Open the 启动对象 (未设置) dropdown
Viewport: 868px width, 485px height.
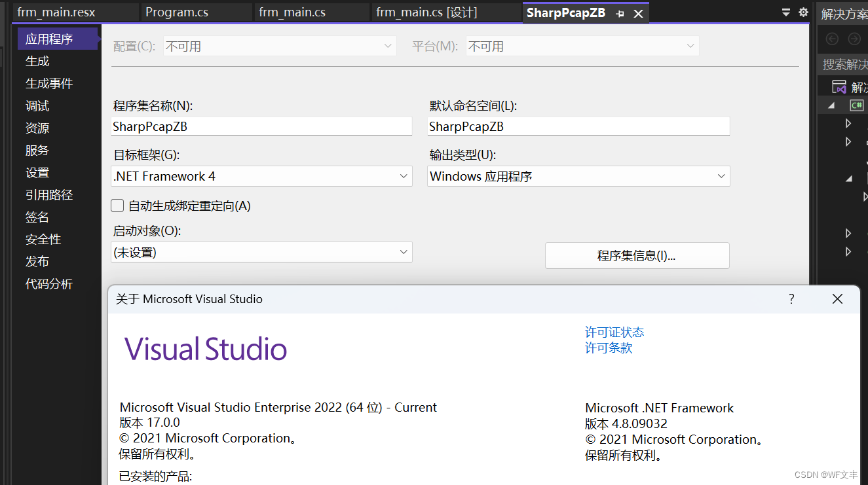tap(261, 252)
